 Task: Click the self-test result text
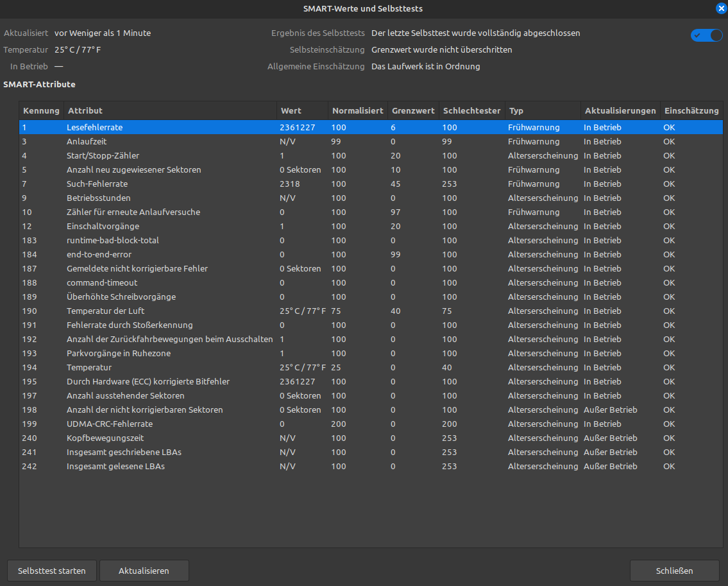click(476, 33)
